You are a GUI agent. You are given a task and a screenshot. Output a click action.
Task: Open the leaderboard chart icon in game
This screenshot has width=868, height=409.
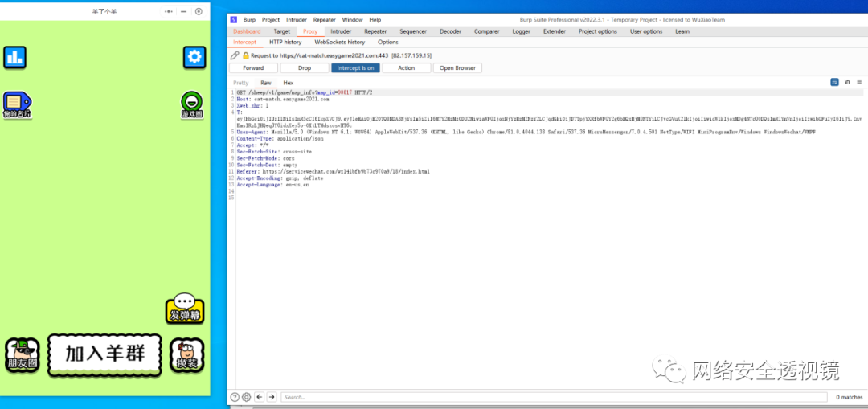tap(15, 57)
